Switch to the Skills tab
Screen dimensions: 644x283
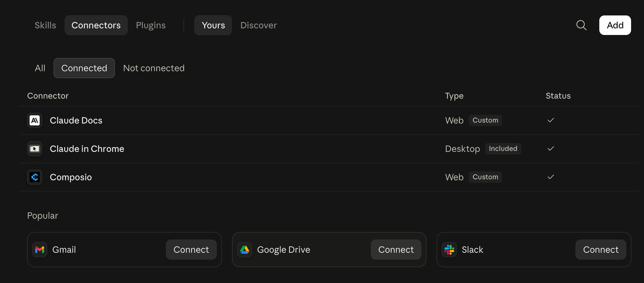click(x=45, y=25)
